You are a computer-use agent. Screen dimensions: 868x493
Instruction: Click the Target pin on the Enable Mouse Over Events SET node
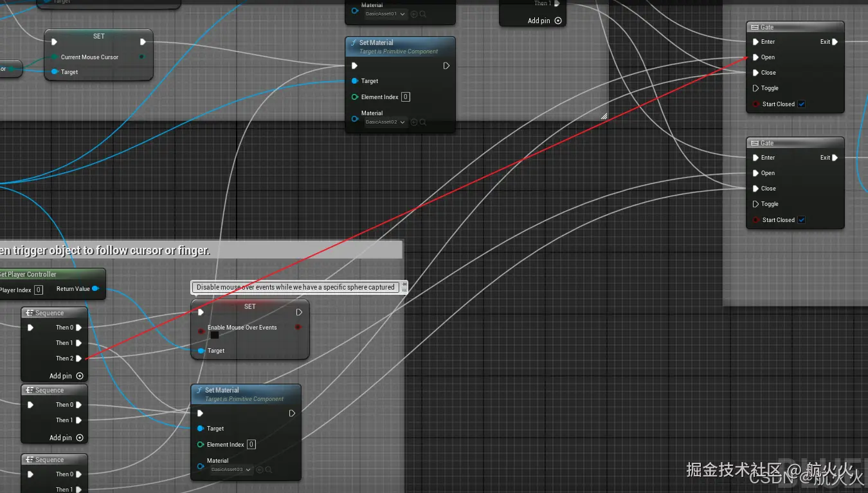click(201, 351)
